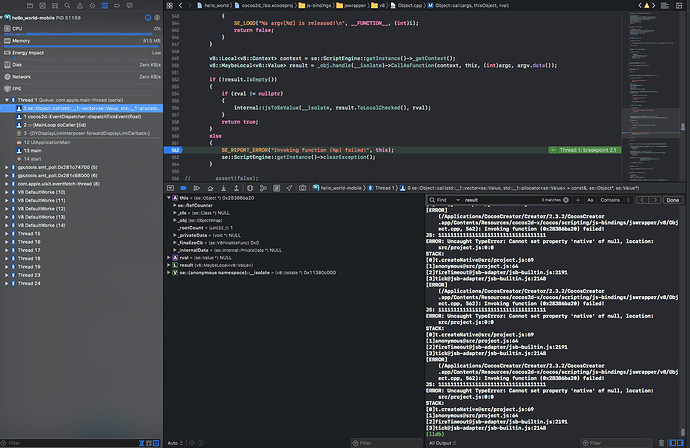Expand Thread 15 in debug navigator
690x448 pixels.
pos(7,234)
